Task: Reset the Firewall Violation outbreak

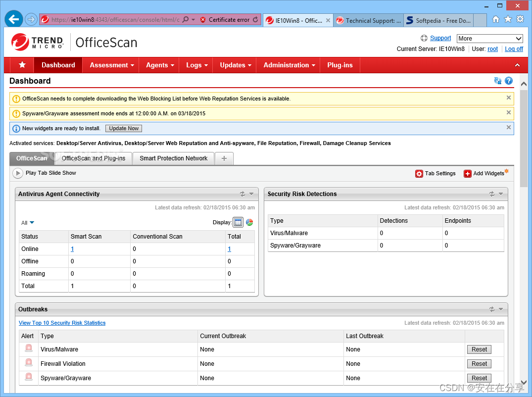Action: tap(479, 364)
